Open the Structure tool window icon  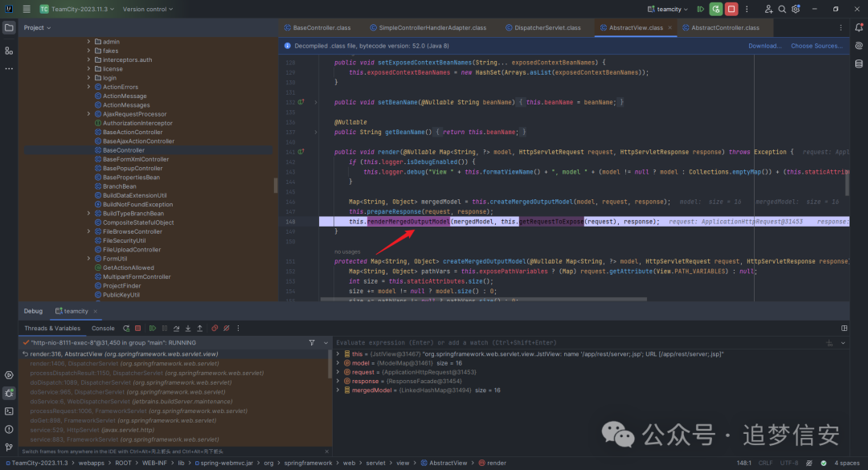click(9, 50)
